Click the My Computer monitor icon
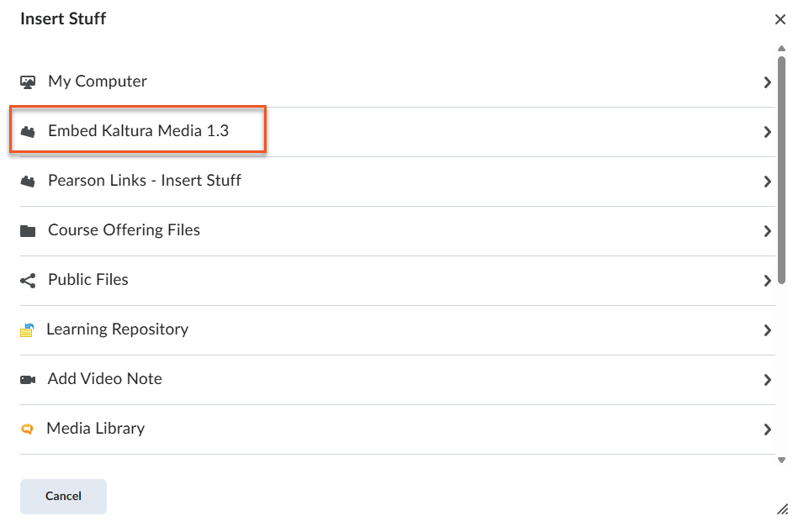Screen dimensions: 809x532 28,82
